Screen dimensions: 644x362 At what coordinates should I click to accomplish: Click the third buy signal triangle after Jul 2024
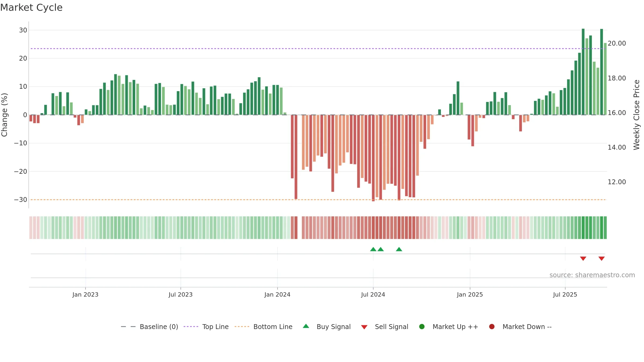click(399, 249)
